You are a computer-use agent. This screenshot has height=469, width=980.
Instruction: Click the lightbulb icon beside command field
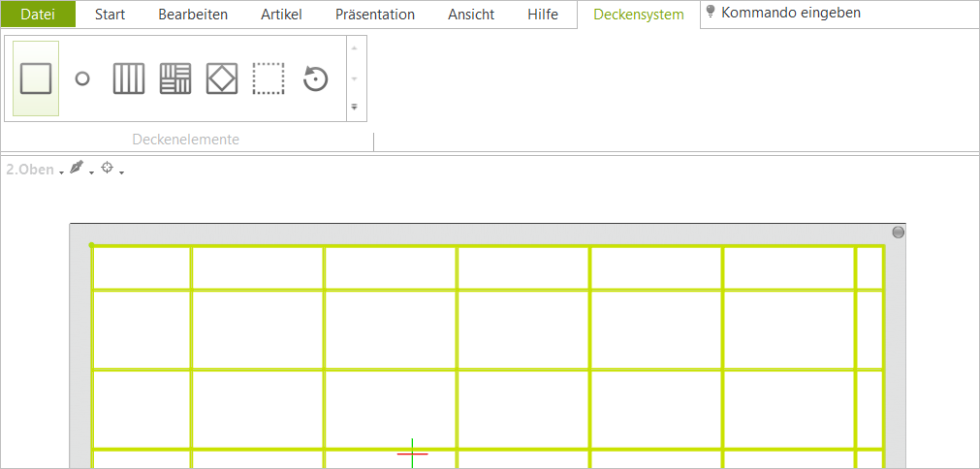point(710,12)
